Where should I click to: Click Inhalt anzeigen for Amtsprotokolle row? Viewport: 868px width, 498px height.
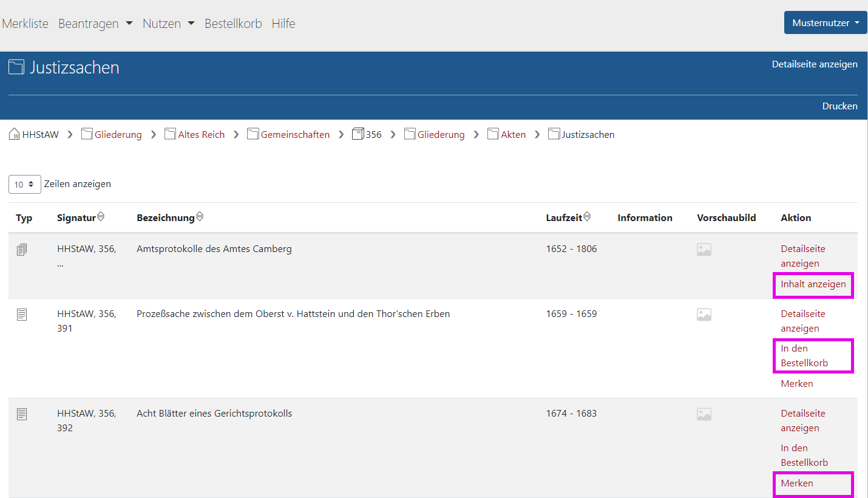(813, 284)
